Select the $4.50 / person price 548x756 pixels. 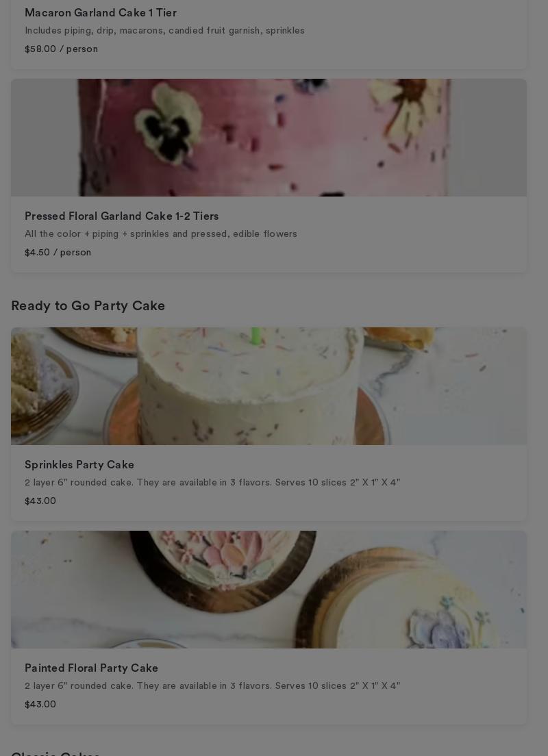58,252
